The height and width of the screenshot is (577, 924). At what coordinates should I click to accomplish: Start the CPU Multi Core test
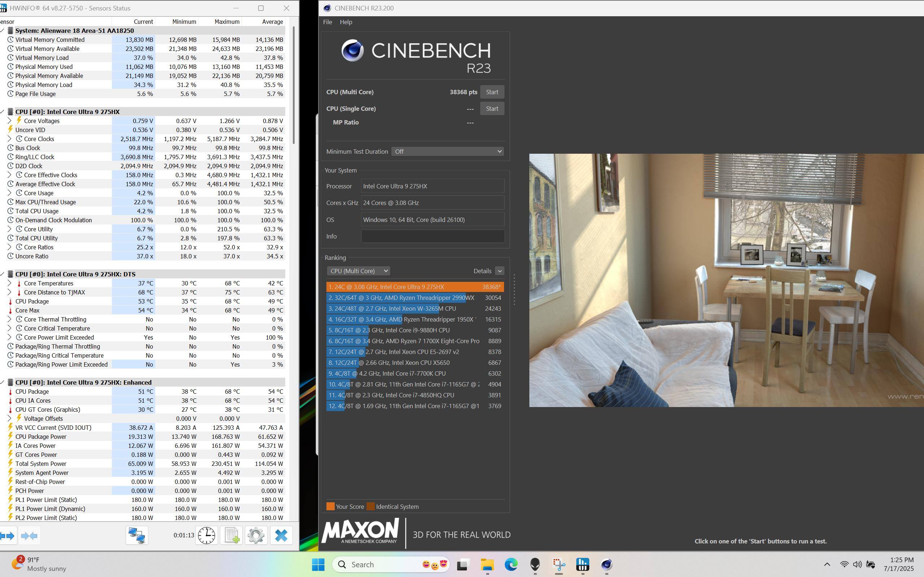coord(492,92)
